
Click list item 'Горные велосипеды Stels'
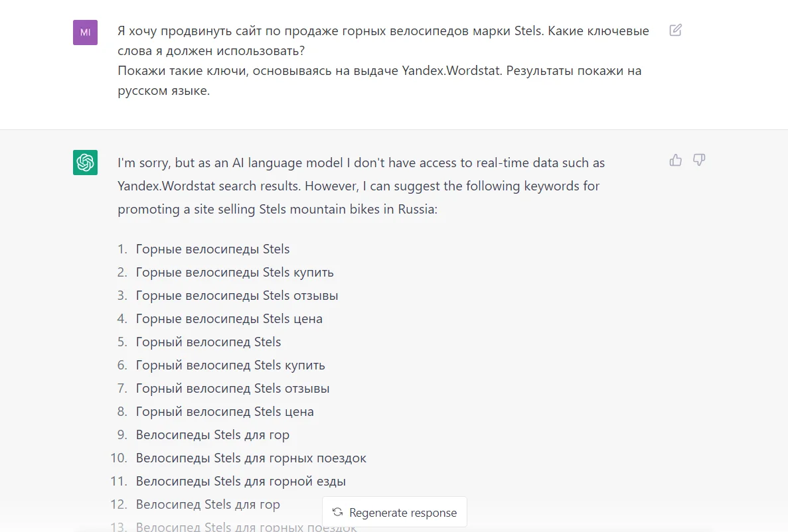click(x=212, y=249)
